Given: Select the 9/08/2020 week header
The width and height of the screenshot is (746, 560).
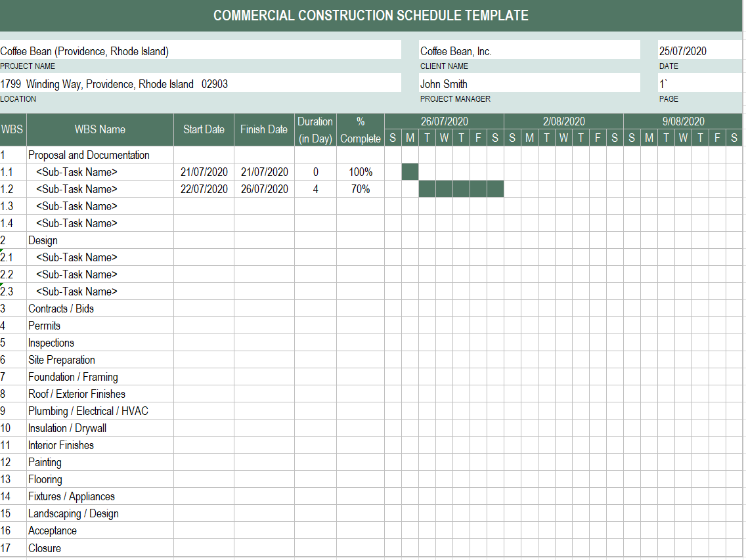Looking at the screenshot, I should pos(683,121).
